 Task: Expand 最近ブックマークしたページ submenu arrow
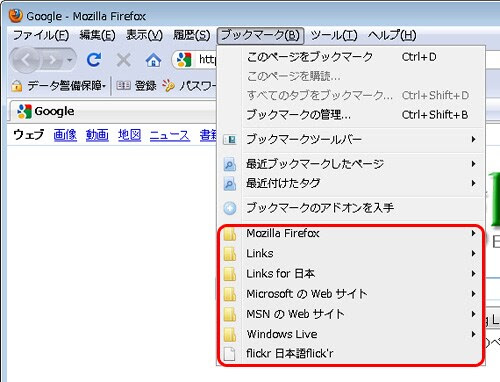(x=473, y=164)
